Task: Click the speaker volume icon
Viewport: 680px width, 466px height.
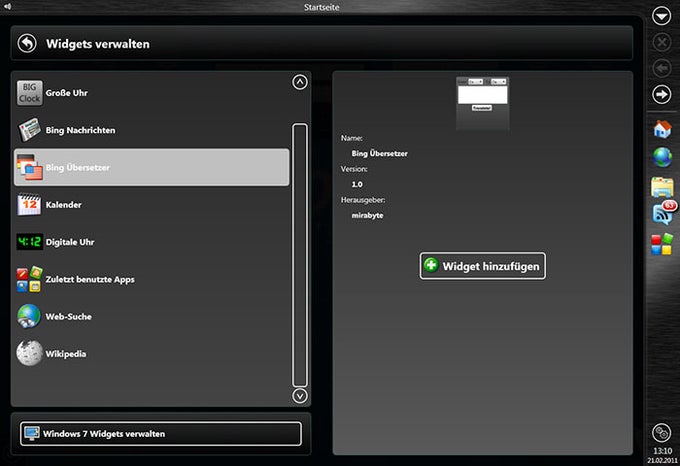Action: pos(7,6)
